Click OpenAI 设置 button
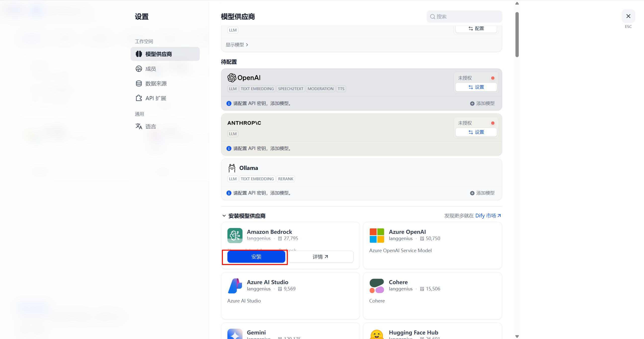The height and width of the screenshot is (339, 644). pyautogui.click(x=476, y=87)
